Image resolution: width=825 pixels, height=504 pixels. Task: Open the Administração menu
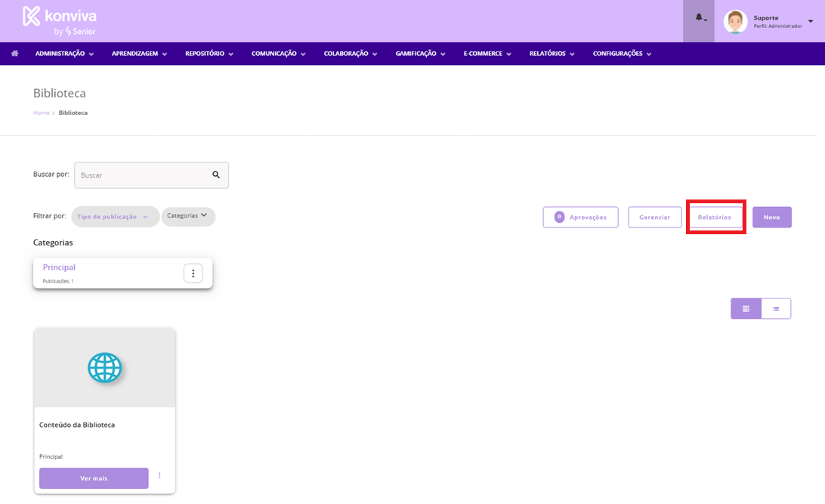[x=64, y=54]
